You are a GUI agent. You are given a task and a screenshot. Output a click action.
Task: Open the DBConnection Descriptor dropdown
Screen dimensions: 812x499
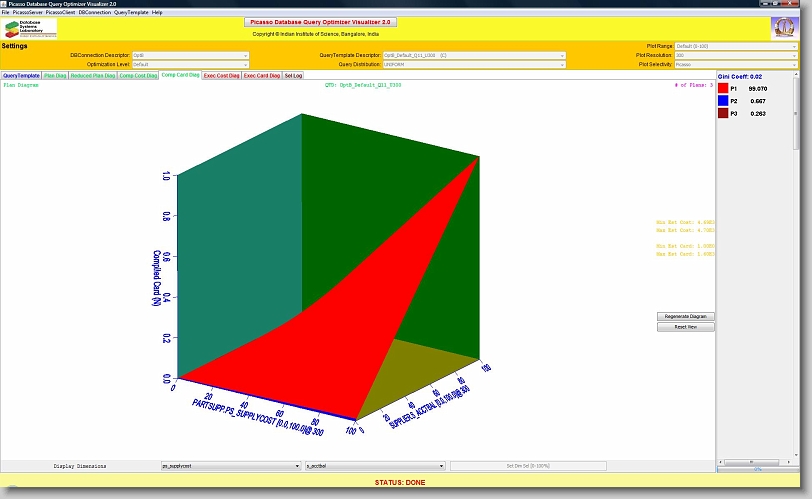(190, 55)
